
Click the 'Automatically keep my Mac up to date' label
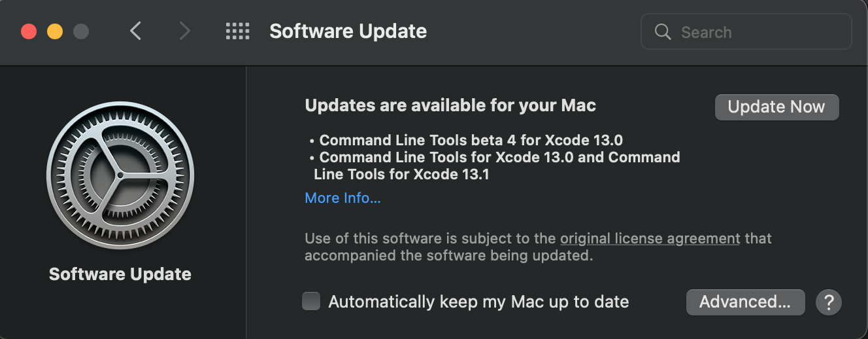coord(478,302)
